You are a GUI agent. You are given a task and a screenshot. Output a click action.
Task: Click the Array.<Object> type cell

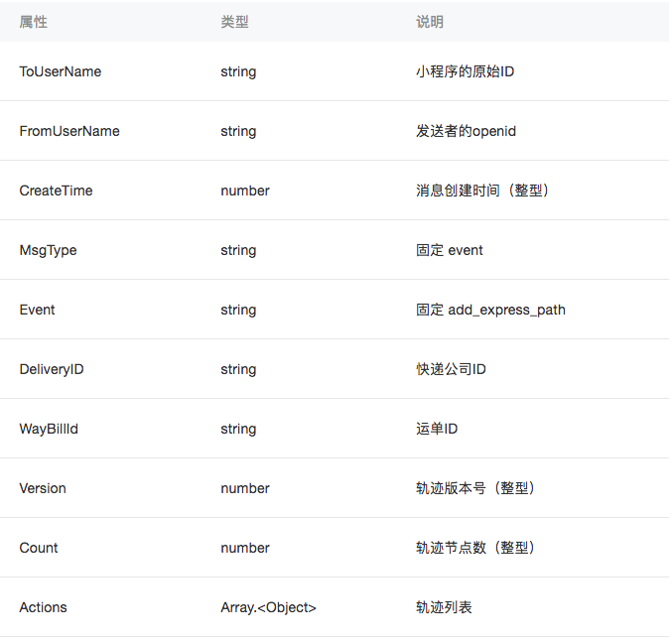tap(268, 607)
